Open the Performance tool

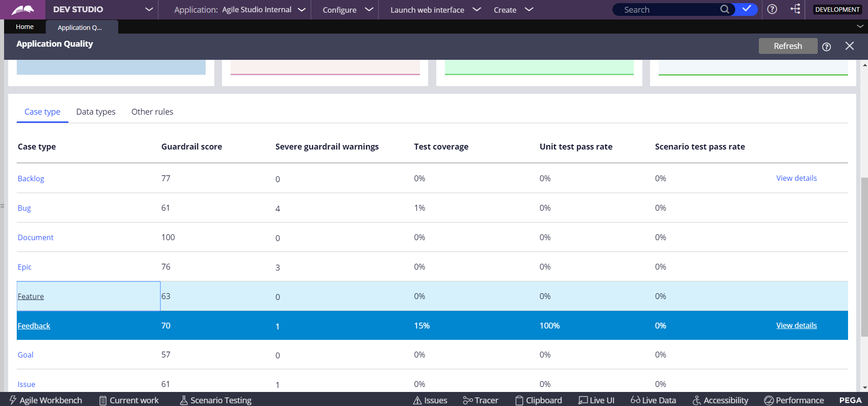[x=794, y=400]
